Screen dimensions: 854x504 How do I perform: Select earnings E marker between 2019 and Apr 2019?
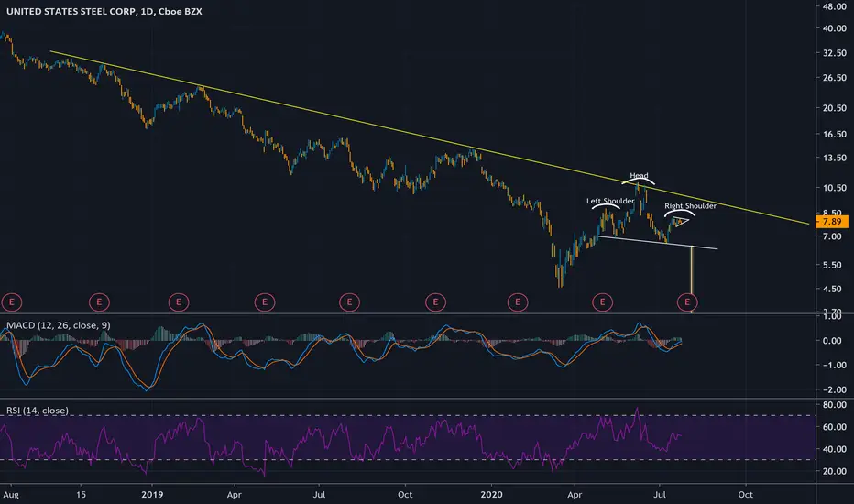coord(179,301)
